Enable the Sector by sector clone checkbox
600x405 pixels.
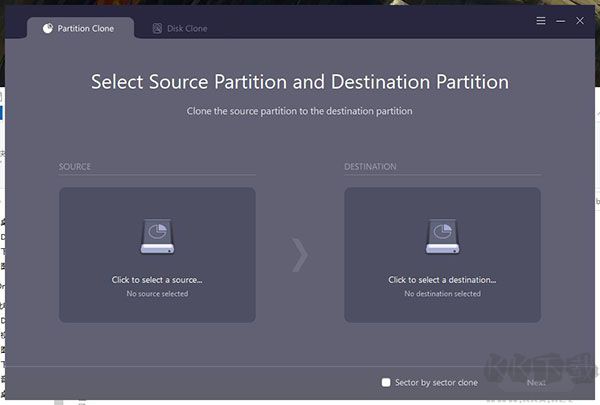pos(386,382)
